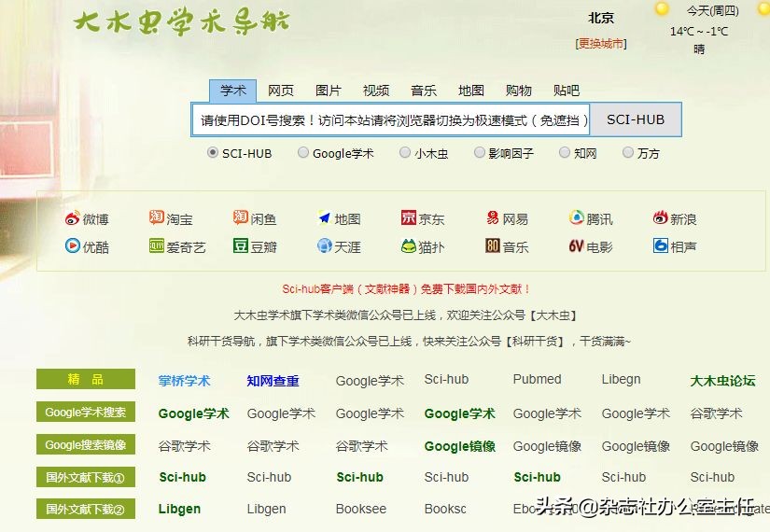
Task: Open the 闲鱼 icon link
Action: 241,217
